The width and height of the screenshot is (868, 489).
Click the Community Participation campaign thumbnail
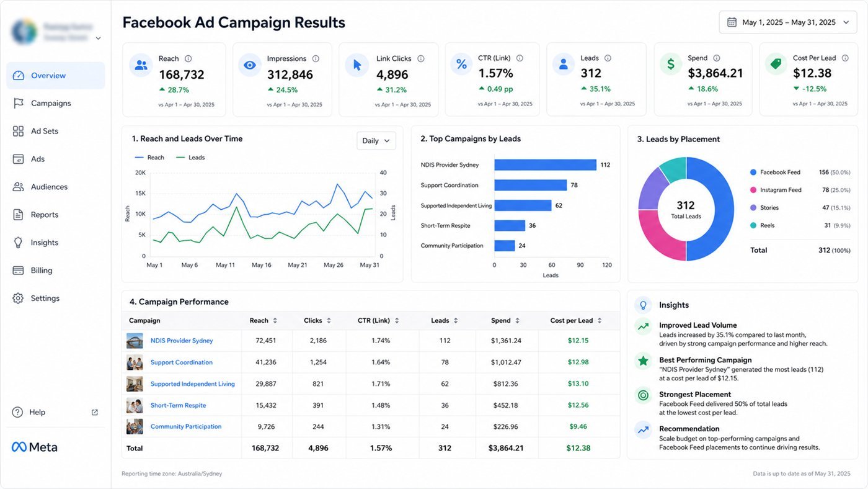click(x=135, y=426)
